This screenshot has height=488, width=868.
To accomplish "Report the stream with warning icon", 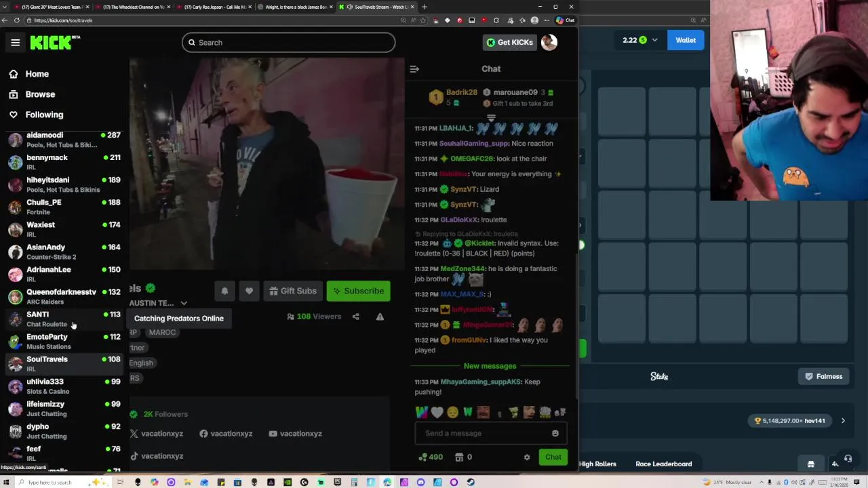I will click(380, 317).
